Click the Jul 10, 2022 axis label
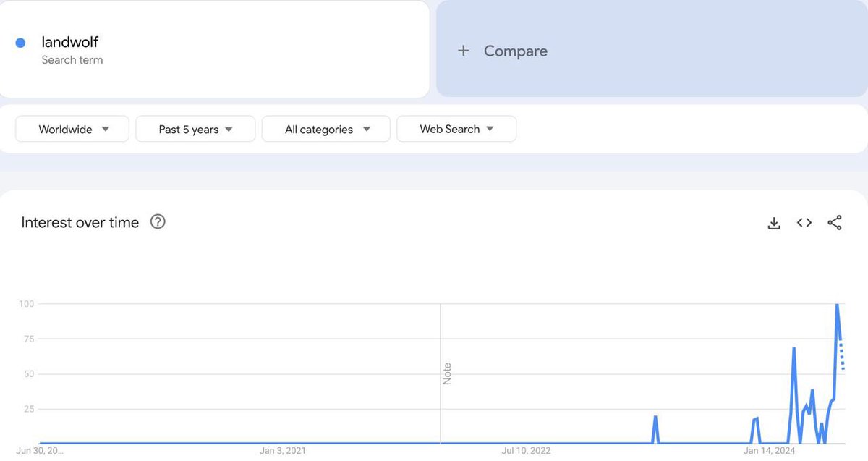Screen dimensions: 868x461 [x=526, y=451]
